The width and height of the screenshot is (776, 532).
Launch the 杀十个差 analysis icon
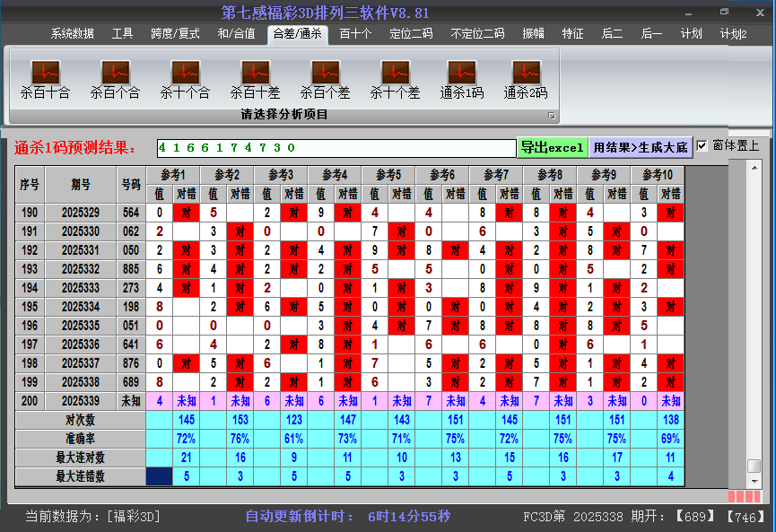[395, 73]
